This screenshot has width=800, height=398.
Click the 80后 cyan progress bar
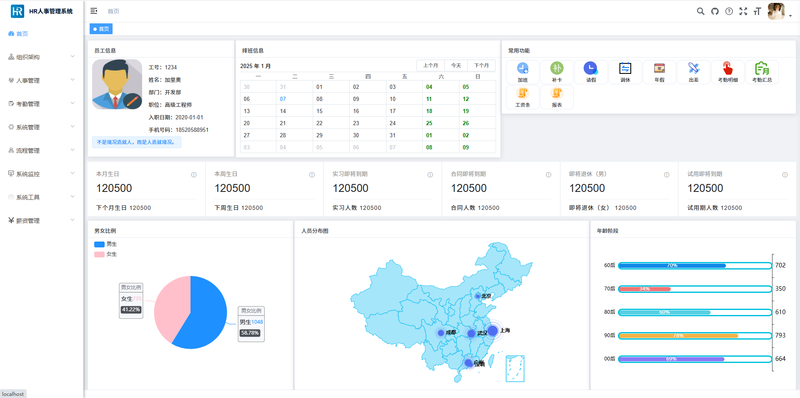[x=665, y=312]
